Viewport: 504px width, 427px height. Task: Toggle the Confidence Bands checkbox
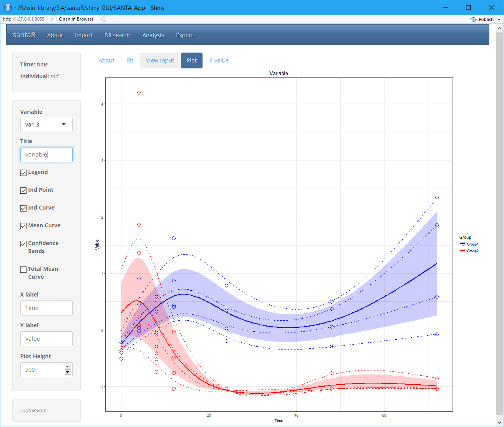(x=23, y=244)
